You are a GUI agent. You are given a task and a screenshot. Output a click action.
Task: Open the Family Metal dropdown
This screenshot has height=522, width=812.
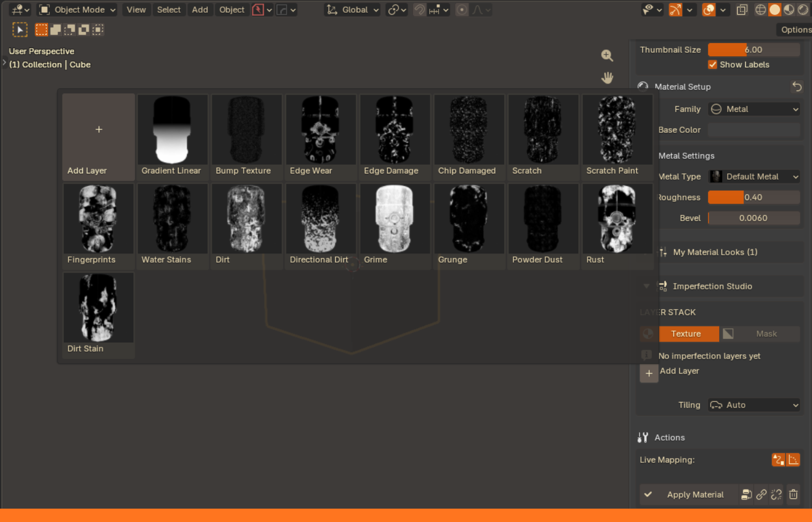[x=754, y=109]
